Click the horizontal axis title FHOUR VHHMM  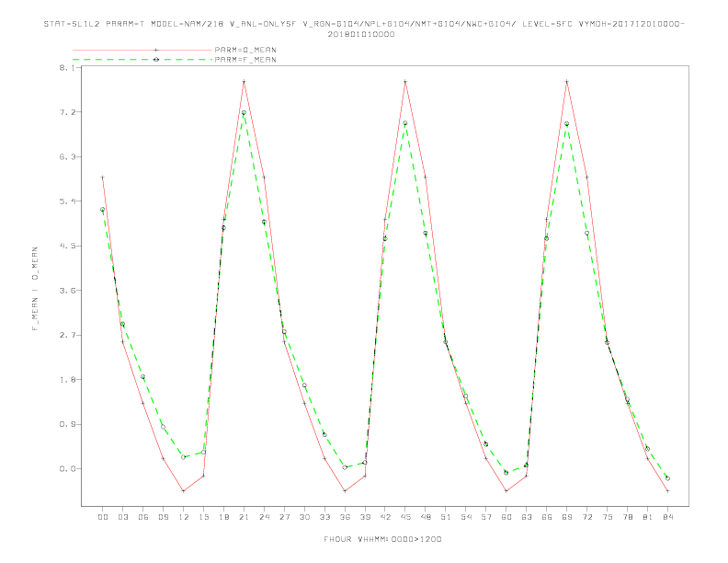coord(382,539)
